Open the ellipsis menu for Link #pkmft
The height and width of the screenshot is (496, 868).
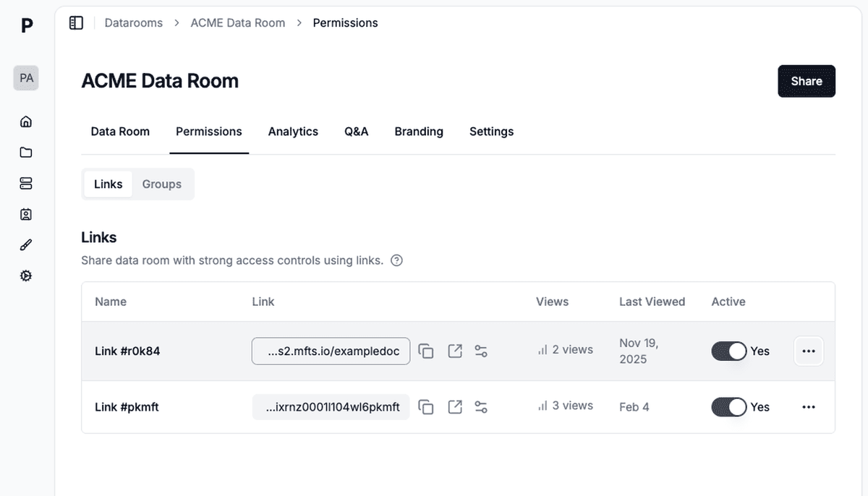click(808, 406)
